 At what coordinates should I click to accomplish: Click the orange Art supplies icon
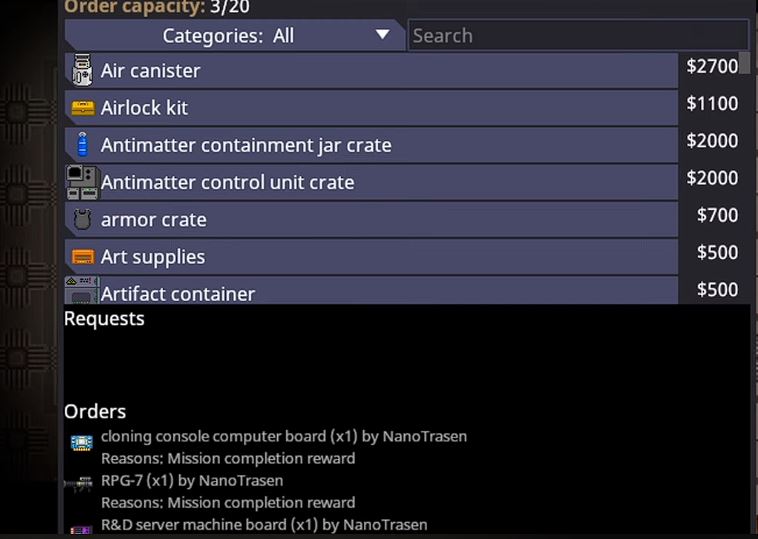[82, 257]
